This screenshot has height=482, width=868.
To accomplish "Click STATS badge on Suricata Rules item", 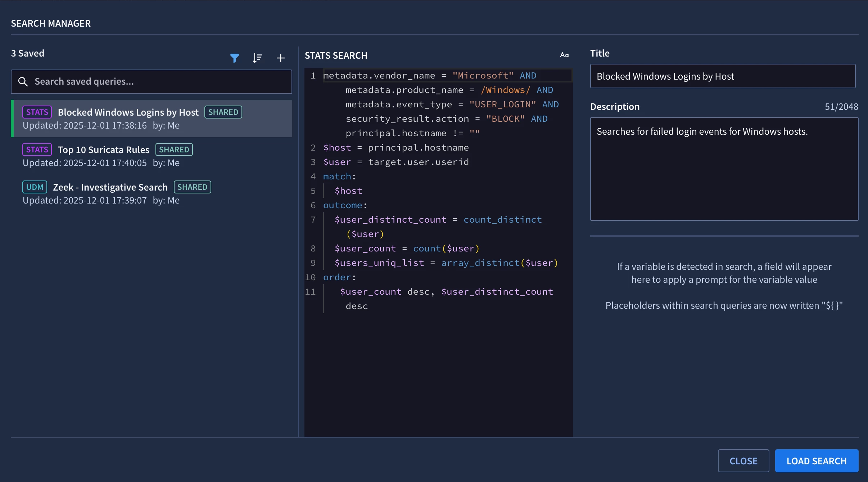I will 37,150.
